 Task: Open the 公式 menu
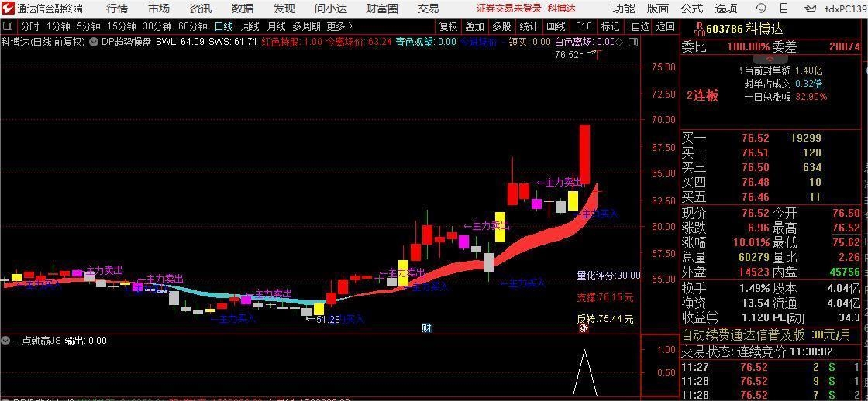pos(692,9)
